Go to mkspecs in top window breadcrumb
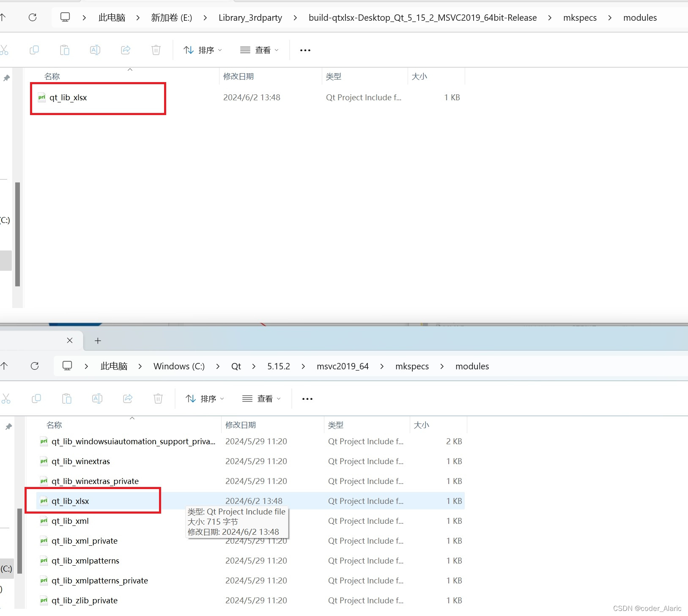Image resolution: width=688 pixels, height=616 pixels. tap(580, 18)
